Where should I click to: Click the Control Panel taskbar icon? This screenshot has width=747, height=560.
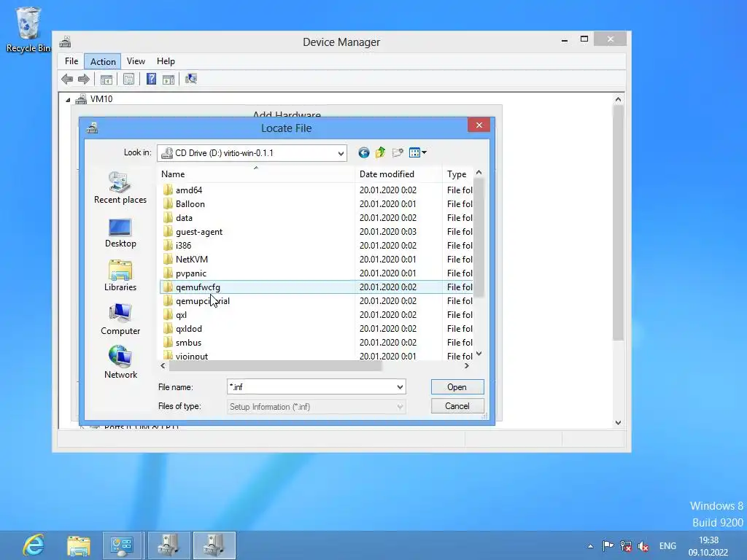(122, 545)
